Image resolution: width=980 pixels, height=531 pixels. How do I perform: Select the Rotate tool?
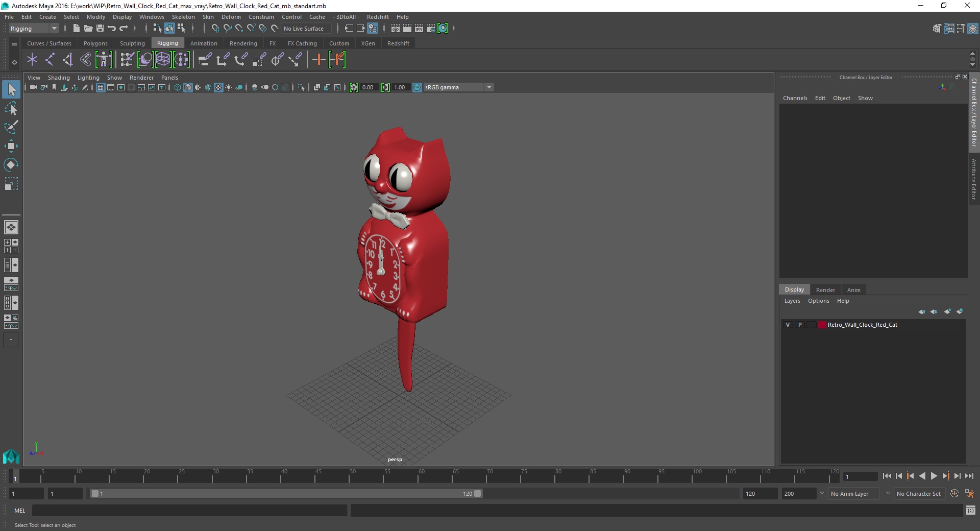coord(11,164)
